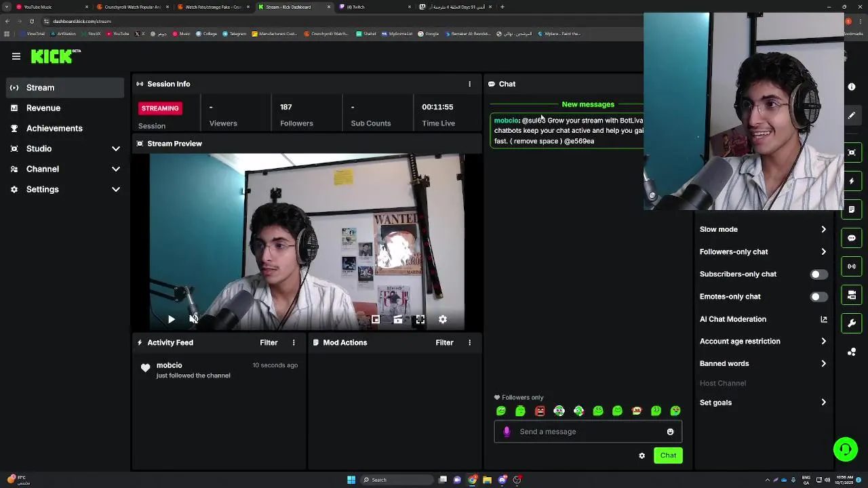Image resolution: width=868 pixels, height=488 pixels.
Task: Open Activity Feed filter
Action: tap(269, 342)
